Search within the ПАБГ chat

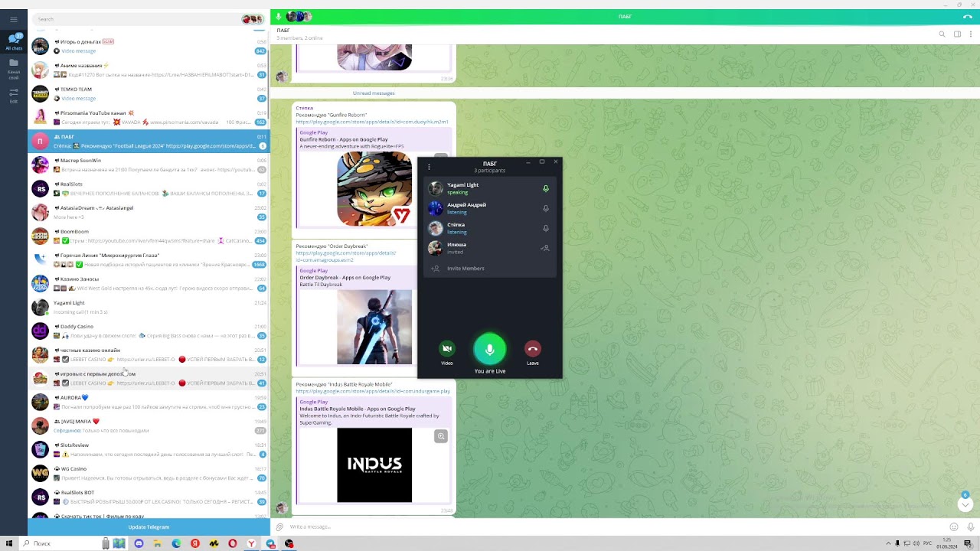(x=942, y=34)
